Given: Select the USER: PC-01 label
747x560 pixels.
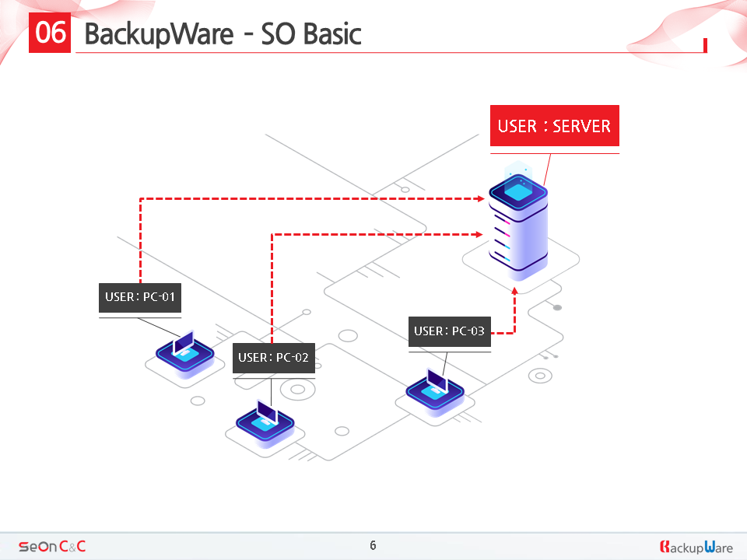Looking at the screenshot, I should 140,298.
